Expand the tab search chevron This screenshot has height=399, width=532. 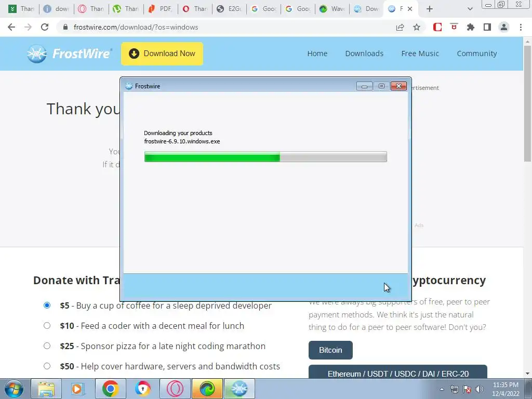pyautogui.click(x=470, y=9)
